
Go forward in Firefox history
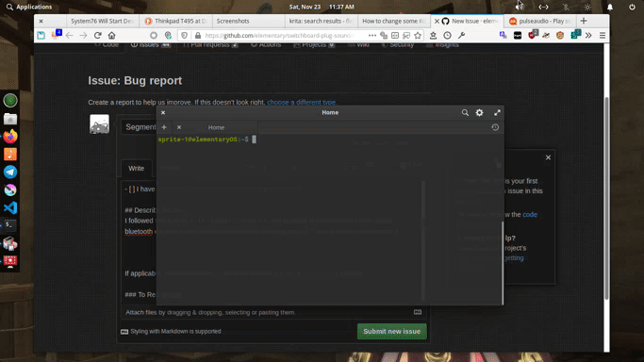[83, 35]
